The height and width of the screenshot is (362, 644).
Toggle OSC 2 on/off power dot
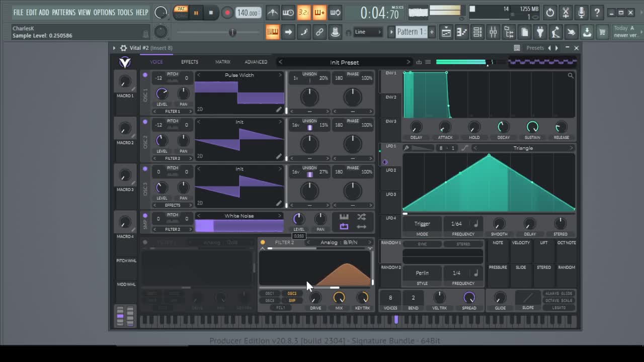(x=145, y=122)
